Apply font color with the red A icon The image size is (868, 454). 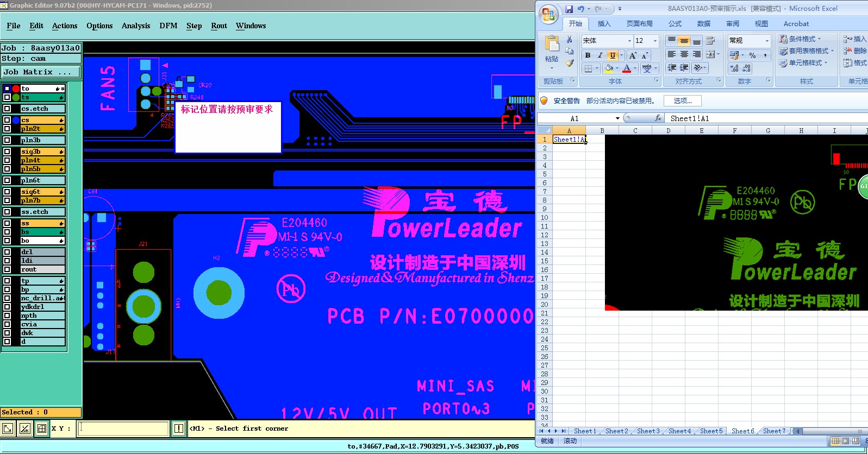(x=627, y=68)
